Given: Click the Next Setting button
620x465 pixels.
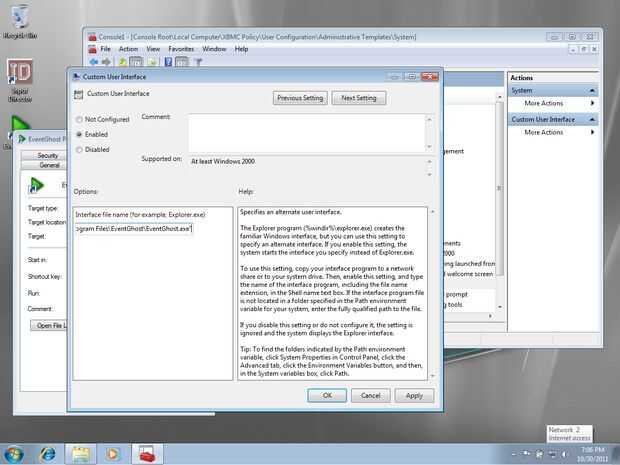Looking at the screenshot, I should coord(359,98).
